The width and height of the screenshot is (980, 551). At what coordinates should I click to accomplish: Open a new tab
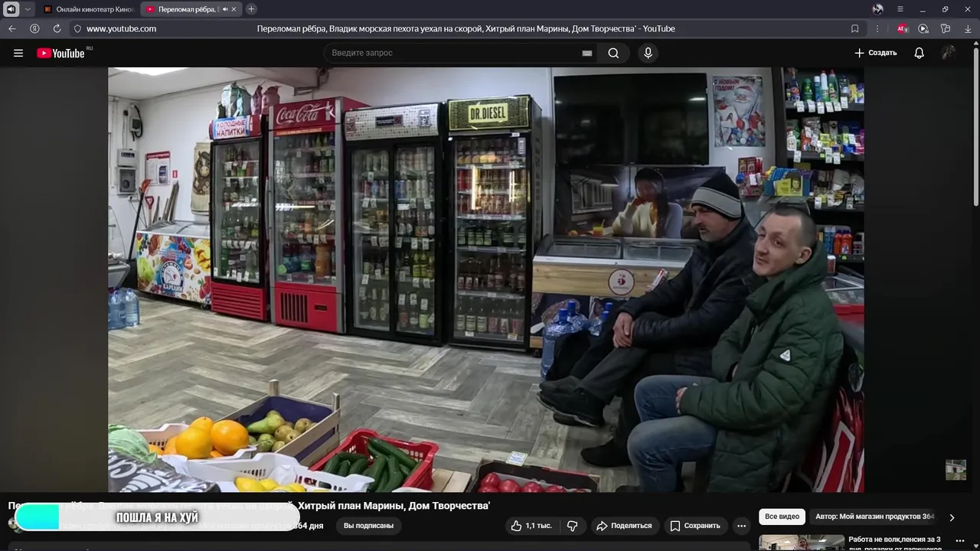point(251,9)
